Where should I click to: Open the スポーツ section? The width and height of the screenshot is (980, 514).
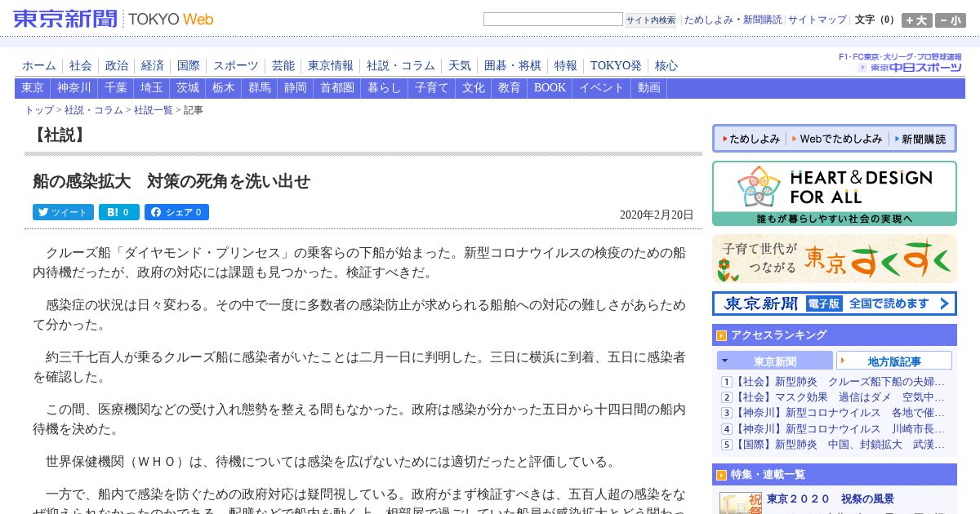236,65
